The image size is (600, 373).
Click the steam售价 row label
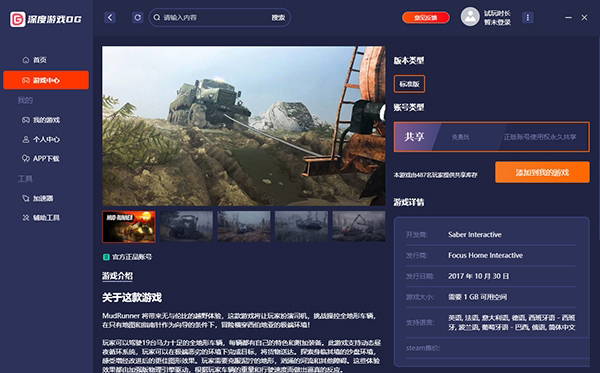click(x=423, y=348)
